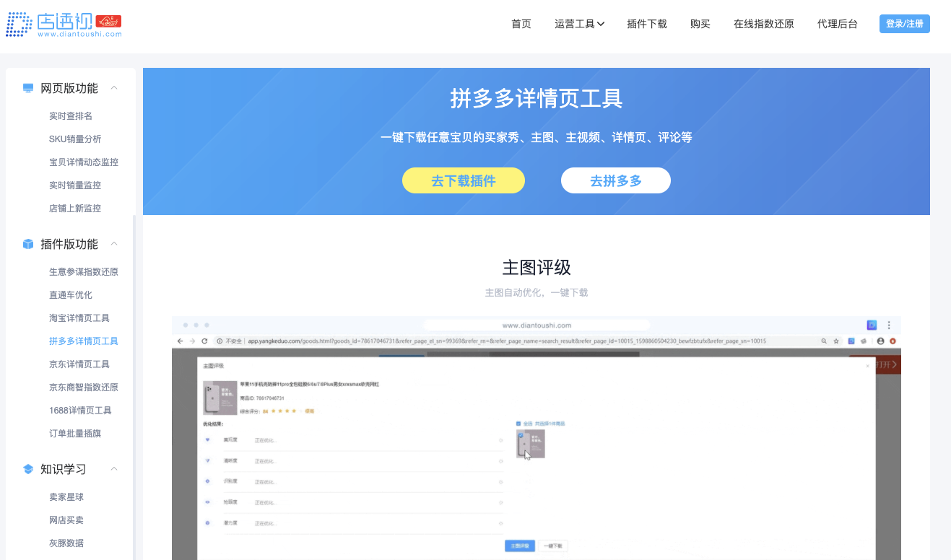
Task: Open SKU销量分析 in sidebar
Action: [75, 139]
